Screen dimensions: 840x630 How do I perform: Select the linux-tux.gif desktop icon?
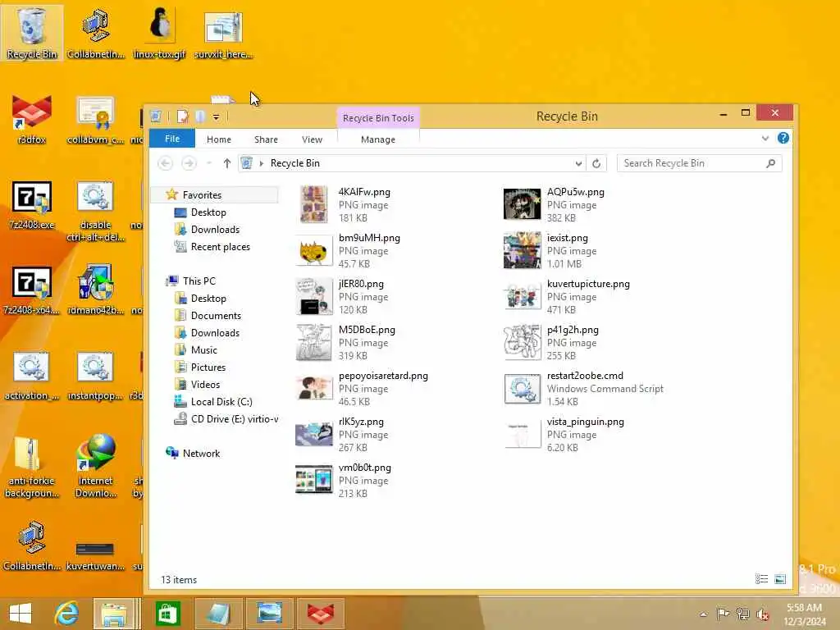tap(159, 33)
